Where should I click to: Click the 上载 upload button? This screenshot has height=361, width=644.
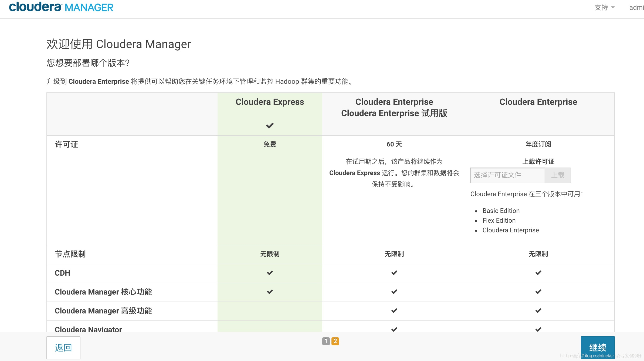(558, 175)
